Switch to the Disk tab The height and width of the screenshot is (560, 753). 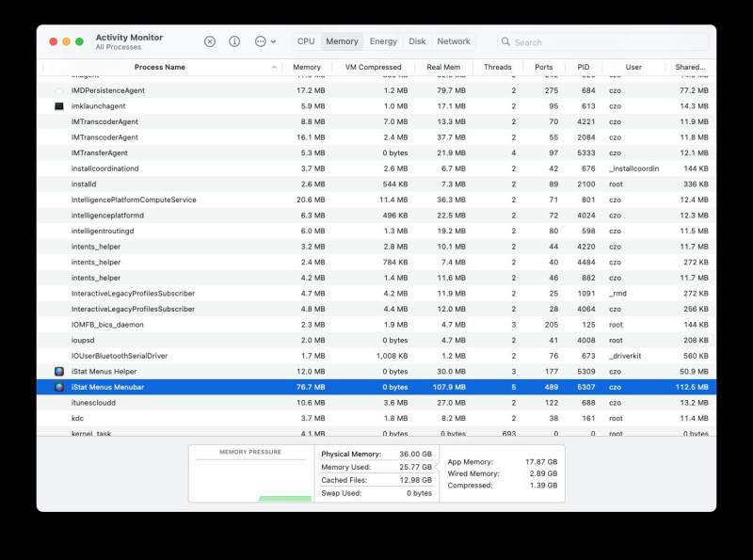pyautogui.click(x=417, y=41)
